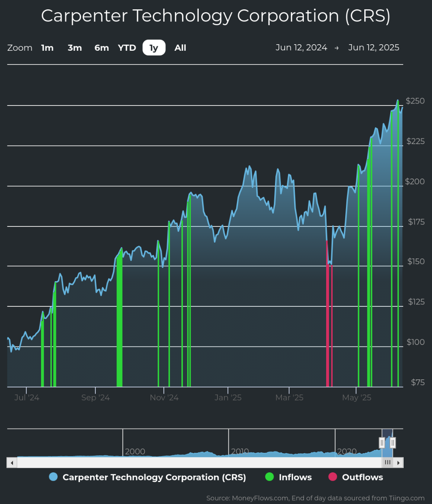
Task: Toggle Carpenter Technology Corporation (CRS) legend series
Action: (147, 477)
